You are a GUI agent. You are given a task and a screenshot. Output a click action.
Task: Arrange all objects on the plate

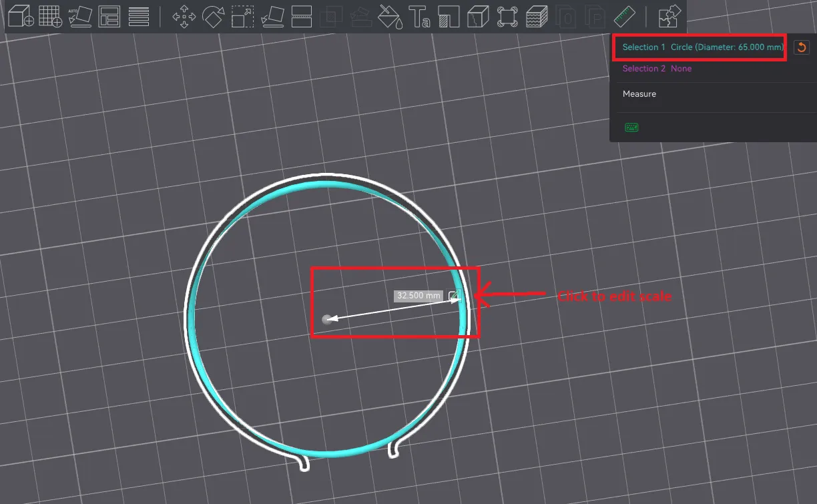pyautogui.click(x=109, y=16)
